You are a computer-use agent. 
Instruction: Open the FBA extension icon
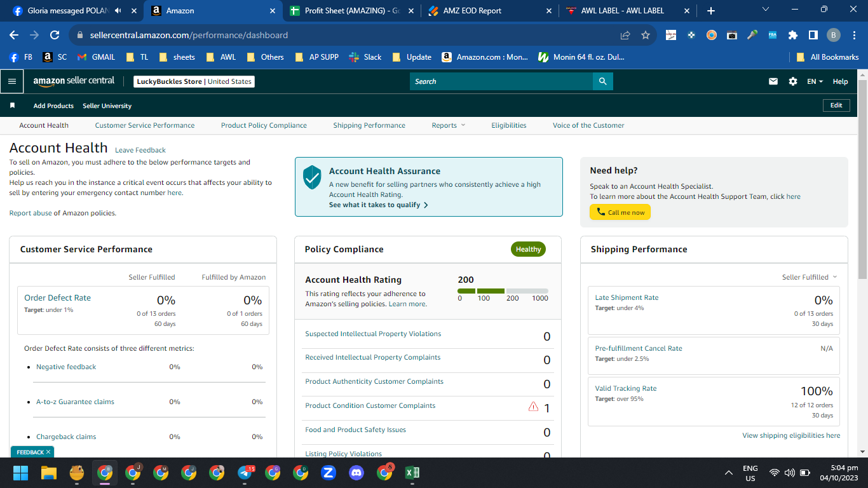point(773,36)
